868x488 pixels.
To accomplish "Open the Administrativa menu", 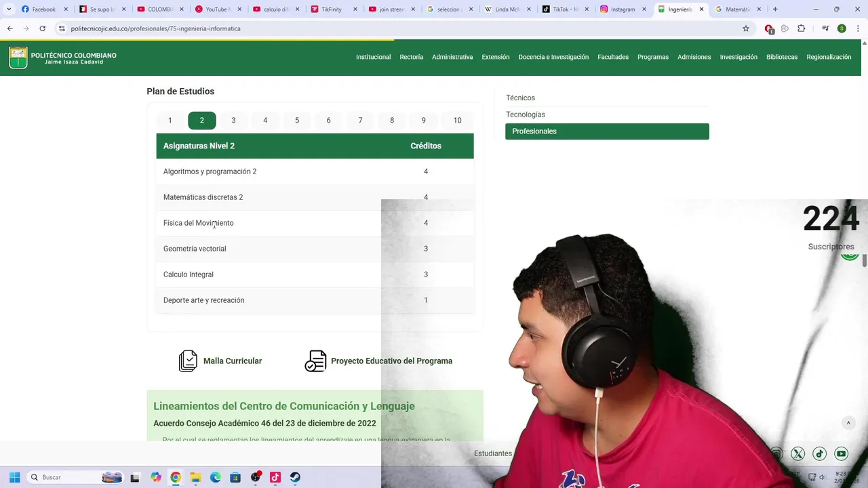I will coord(452,57).
